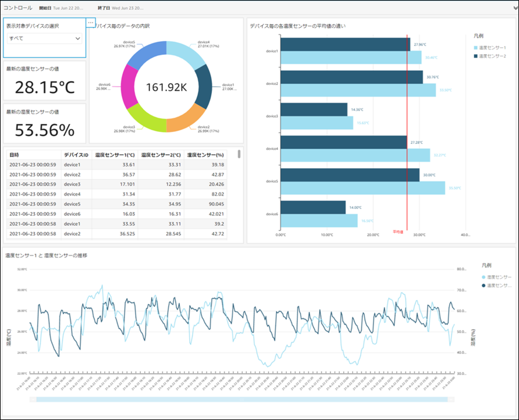The width and height of the screenshot is (519, 420).
Task: Sort table by 温度センサー1(°C) column header
Action: (115, 155)
